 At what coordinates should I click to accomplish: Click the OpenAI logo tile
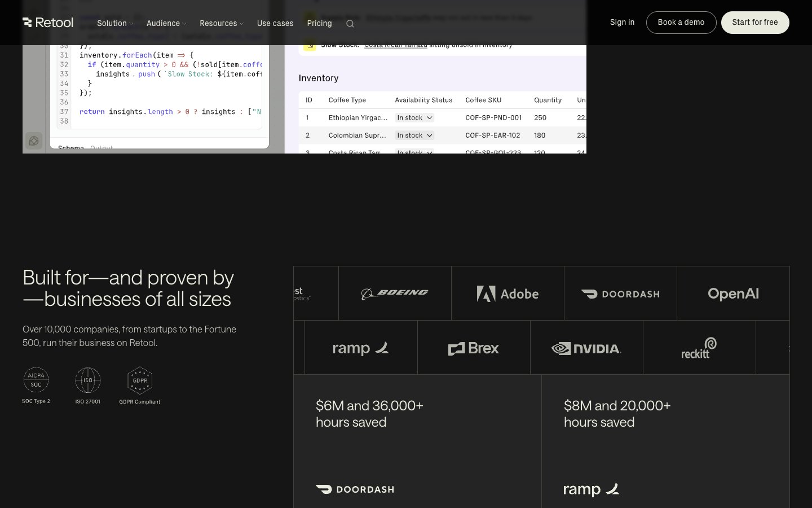point(733,294)
